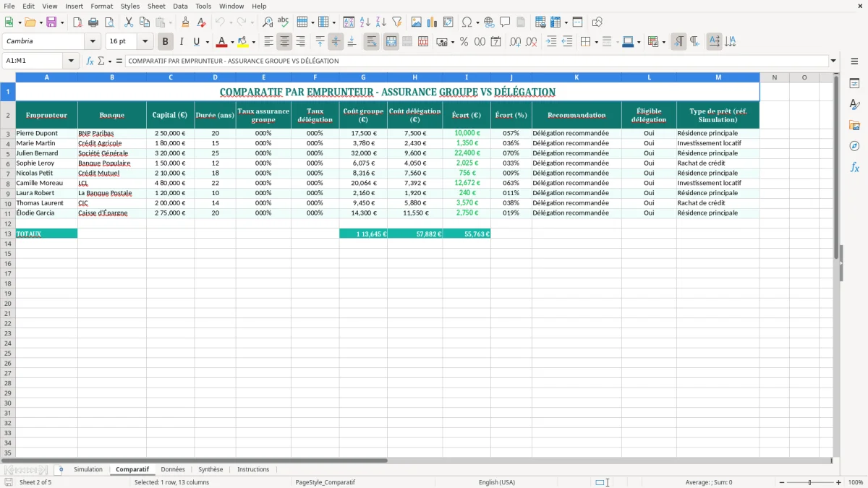Image resolution: width=868 pixels, height=488 pixels.
Task: Click the Export as PDF icon
Action: click(x=77, y=22)
